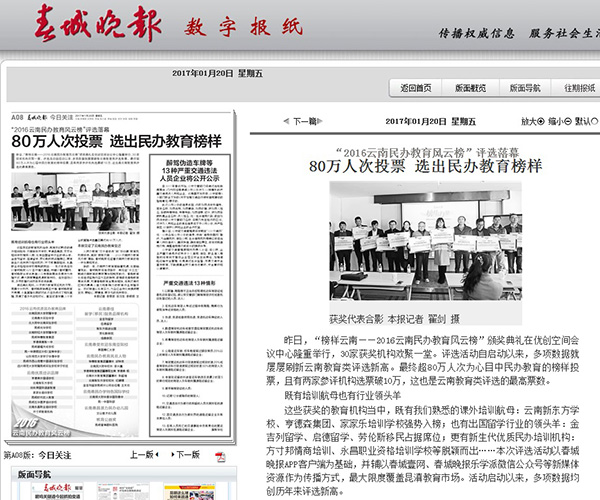Open 严重交通违法13种情形 section on page preview
600x500 pixels.
tap(189, 283)
